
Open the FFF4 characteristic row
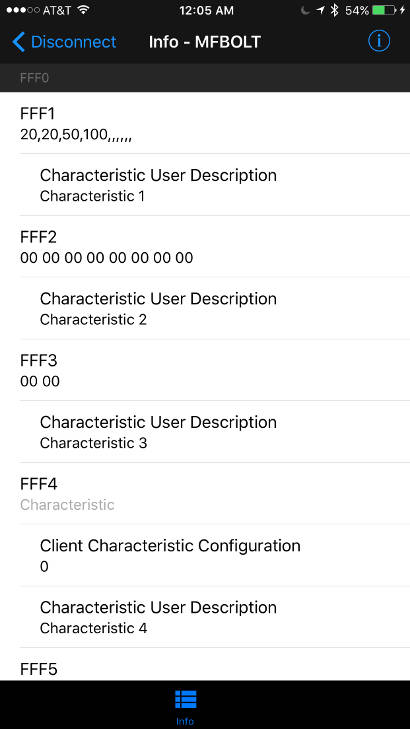pyautogui.click(x=205, y=493)
